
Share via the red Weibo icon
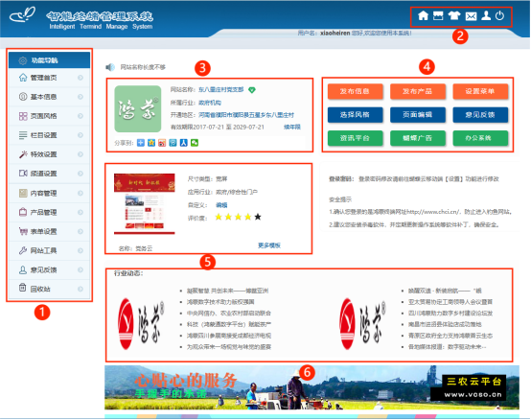(162, 143)
